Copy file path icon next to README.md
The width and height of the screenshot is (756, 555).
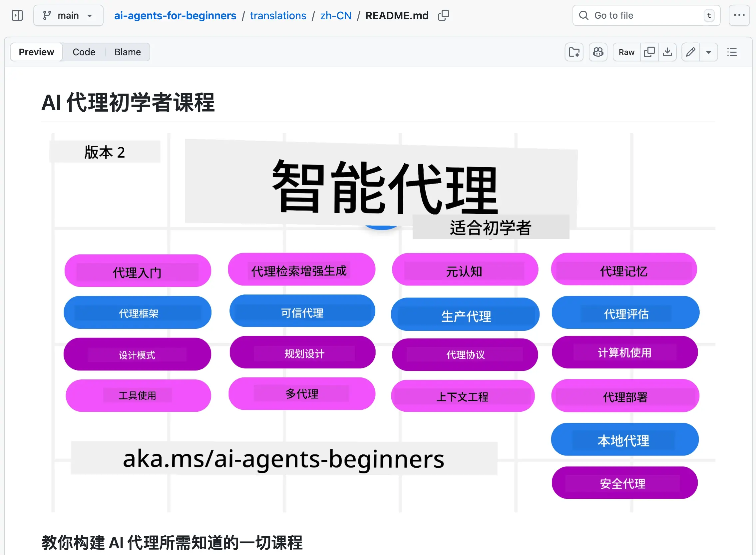(443, 15)
